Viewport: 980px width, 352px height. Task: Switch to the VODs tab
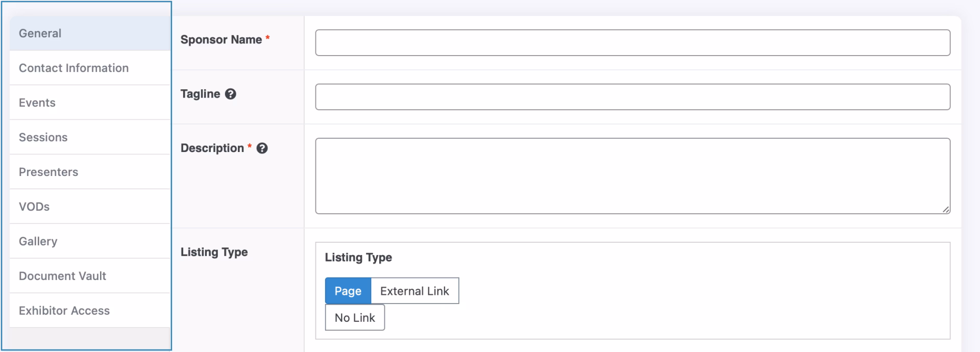34,207
